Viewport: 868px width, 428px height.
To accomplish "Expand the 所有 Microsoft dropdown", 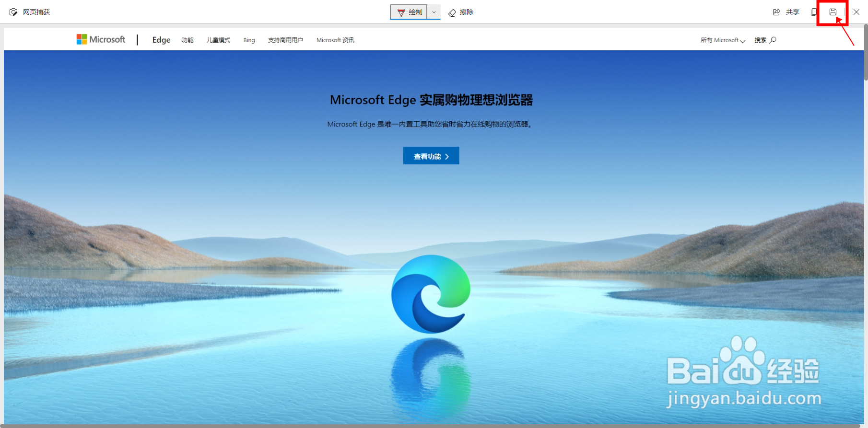I will 723,40.
